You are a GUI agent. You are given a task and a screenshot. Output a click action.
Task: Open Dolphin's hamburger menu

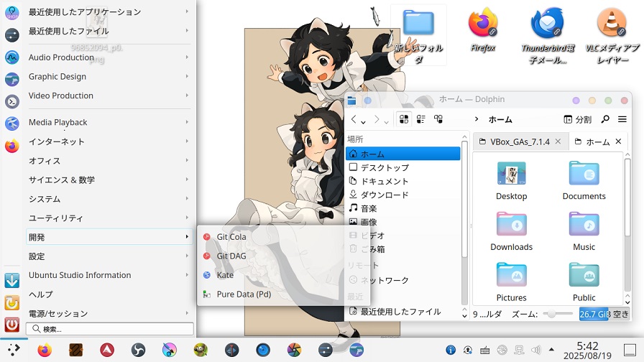(x=622, y=119)
